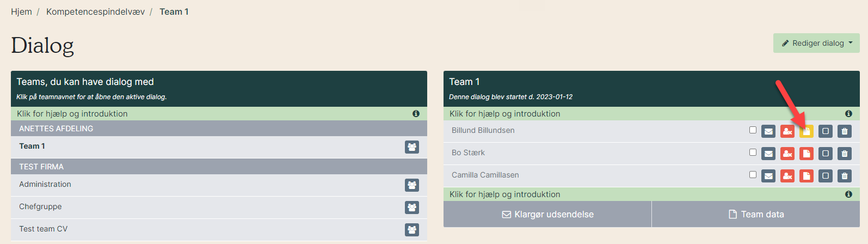Open Team data button
The image size is (868, 244).
[x=756, y=214]
